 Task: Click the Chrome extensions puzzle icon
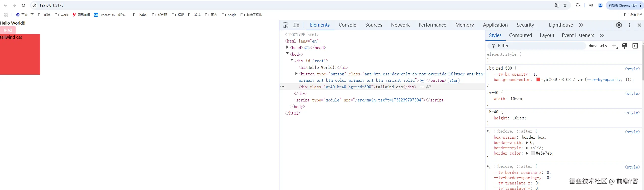point(578,5)
